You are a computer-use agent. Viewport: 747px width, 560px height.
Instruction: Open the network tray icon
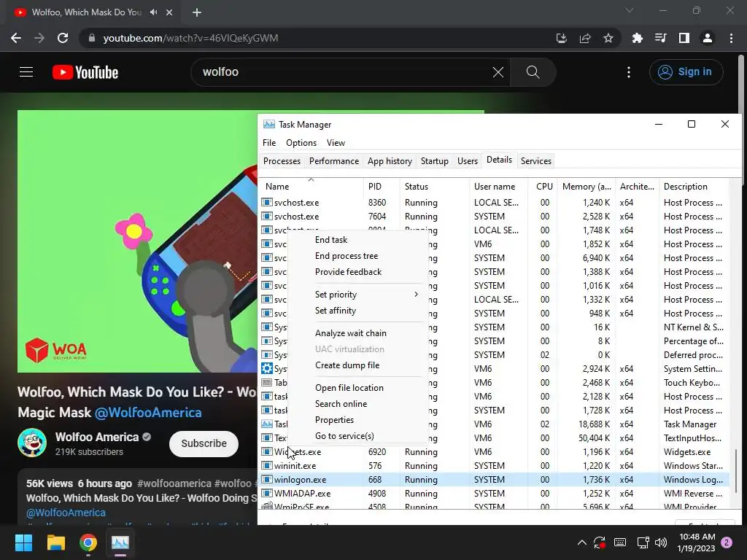click(x=643, y=542)
